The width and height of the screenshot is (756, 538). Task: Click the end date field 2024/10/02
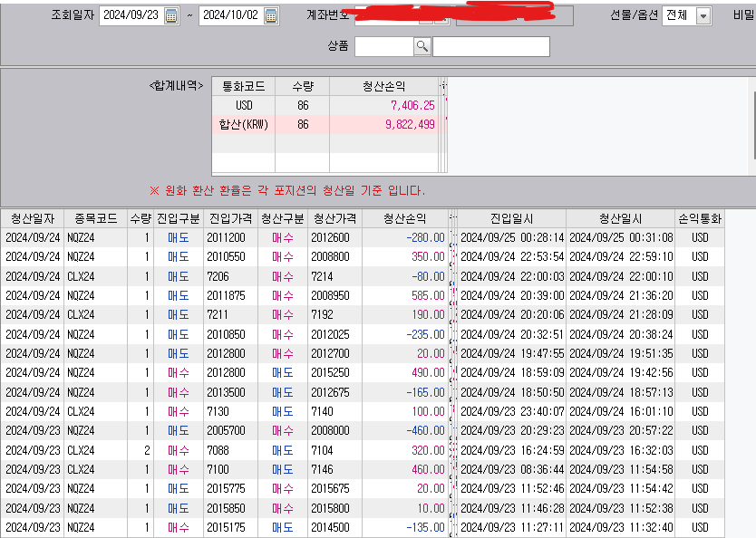(x=229, y=16)
